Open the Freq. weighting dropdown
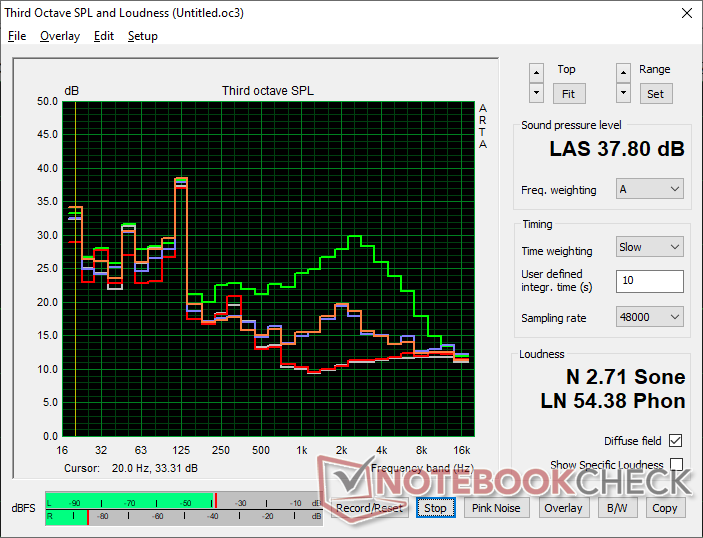The width and height of the screenshot is (703, 538). pyautogui.click(x=650, y=189)
